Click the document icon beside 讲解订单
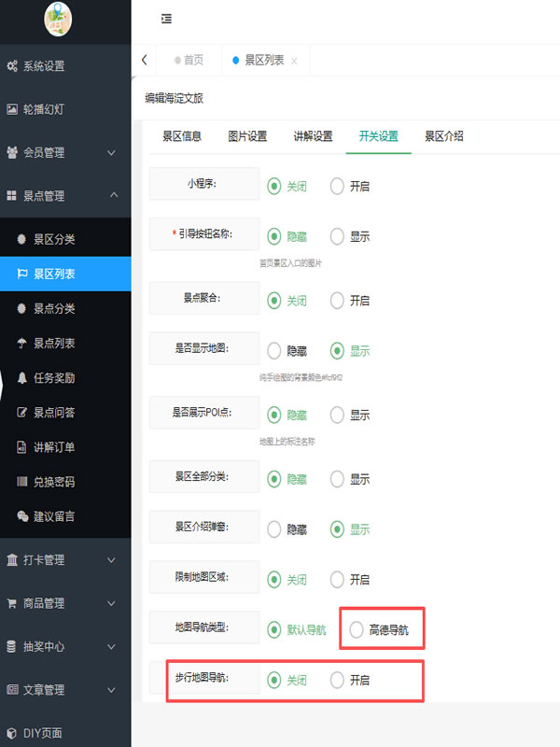560x747 pixels. (x=21, y=447)
